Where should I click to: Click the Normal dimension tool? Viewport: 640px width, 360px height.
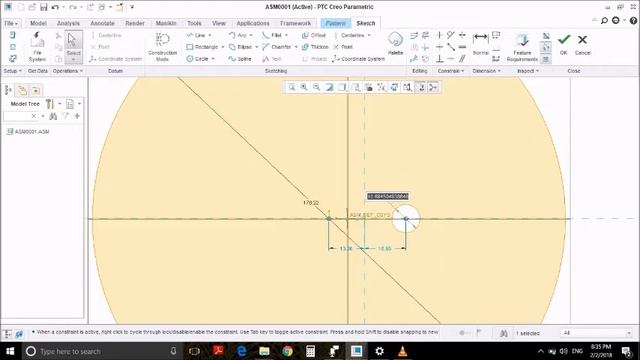(480, 44)
